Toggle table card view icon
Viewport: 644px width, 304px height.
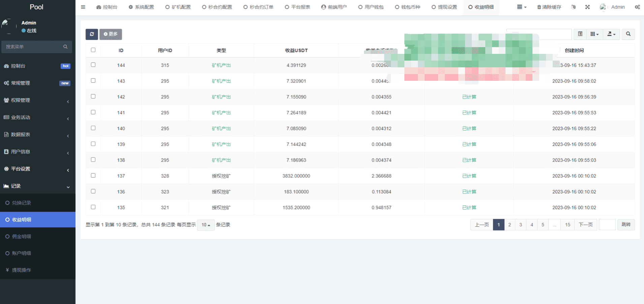point(580,34)
